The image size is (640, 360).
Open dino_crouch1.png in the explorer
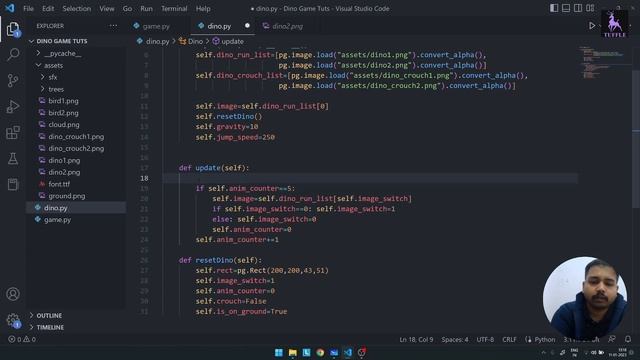point(76,136)
